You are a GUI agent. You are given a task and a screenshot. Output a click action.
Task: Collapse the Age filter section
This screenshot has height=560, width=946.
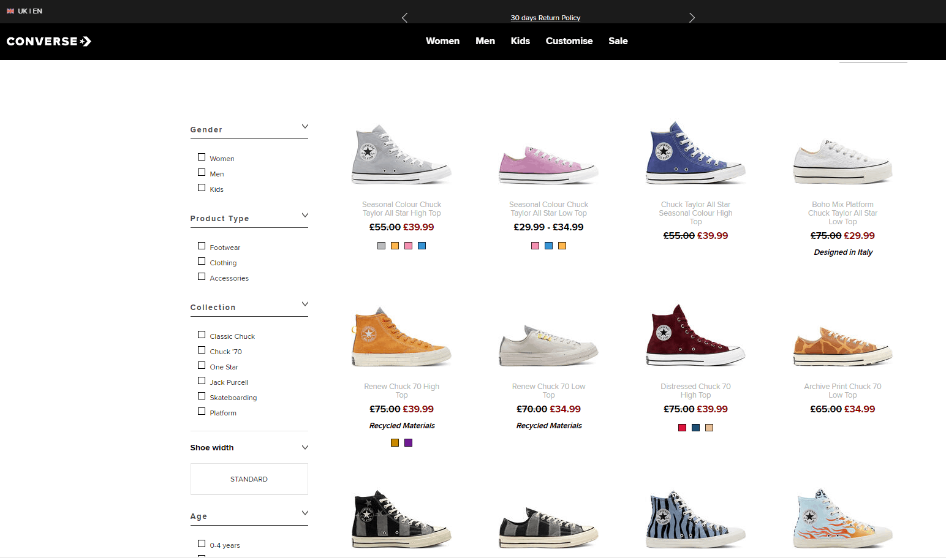305,513
